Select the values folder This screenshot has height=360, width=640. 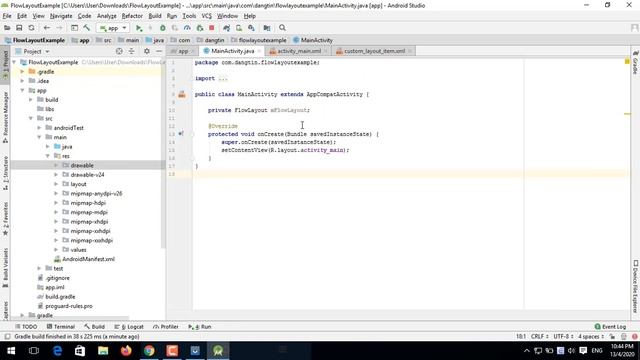pyautogui.click(x=78, y=250)
